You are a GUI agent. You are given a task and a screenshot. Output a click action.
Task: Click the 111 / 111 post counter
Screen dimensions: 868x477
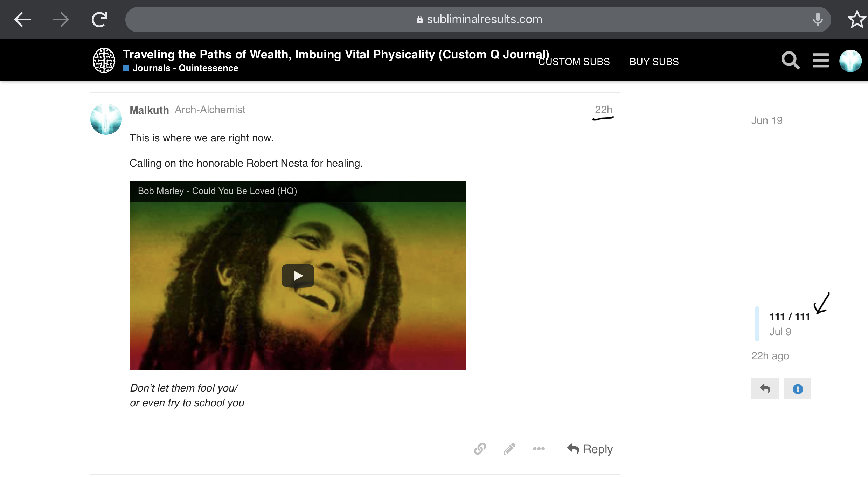coord(790,317)
